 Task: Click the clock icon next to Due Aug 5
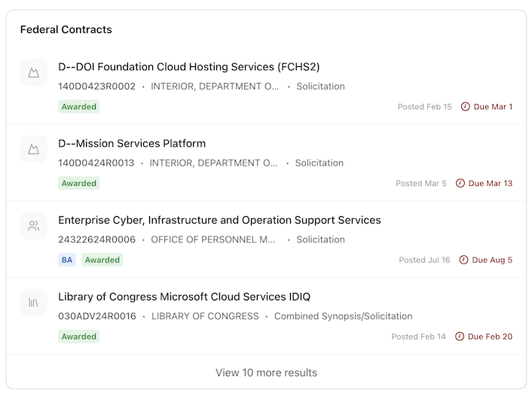click(x=463, y=260)
